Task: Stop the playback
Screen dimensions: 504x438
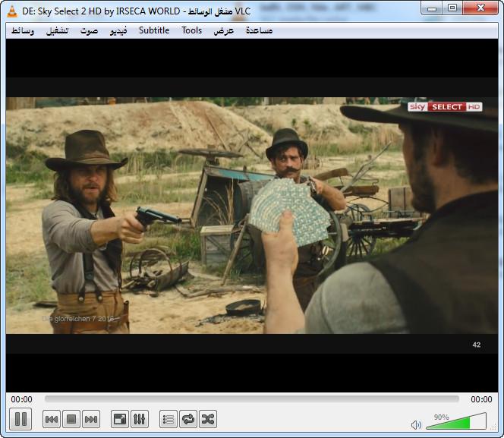Action: point(71,419)
